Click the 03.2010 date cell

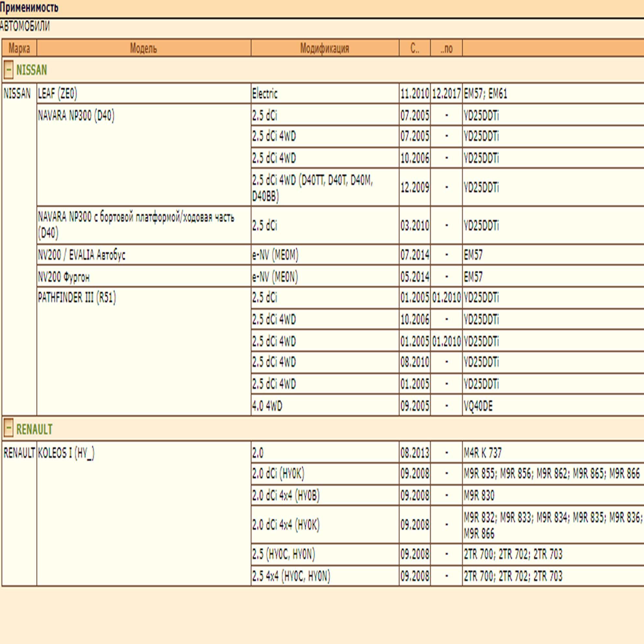tap(415, 225)
